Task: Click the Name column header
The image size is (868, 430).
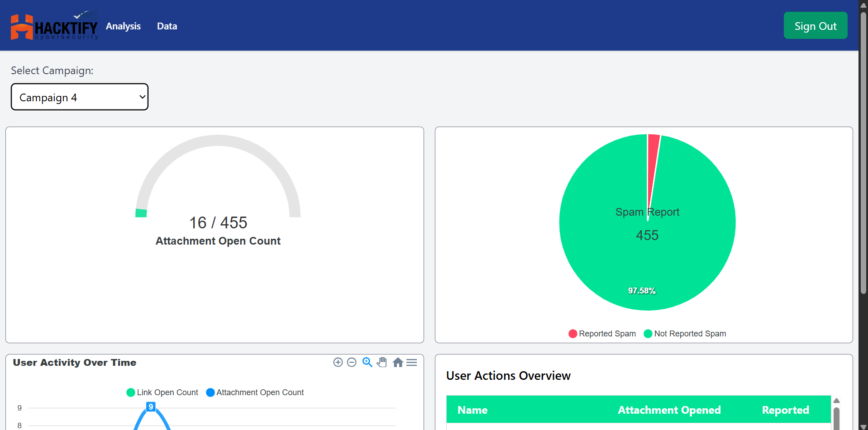Action: pyautogui.click(x=472, y=410)
